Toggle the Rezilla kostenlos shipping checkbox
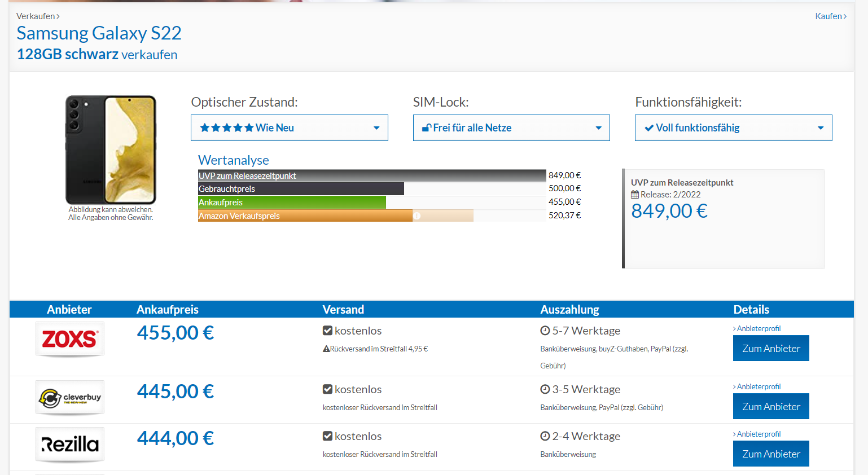This screenshot has width=868, height=475. tap(327, 436)
